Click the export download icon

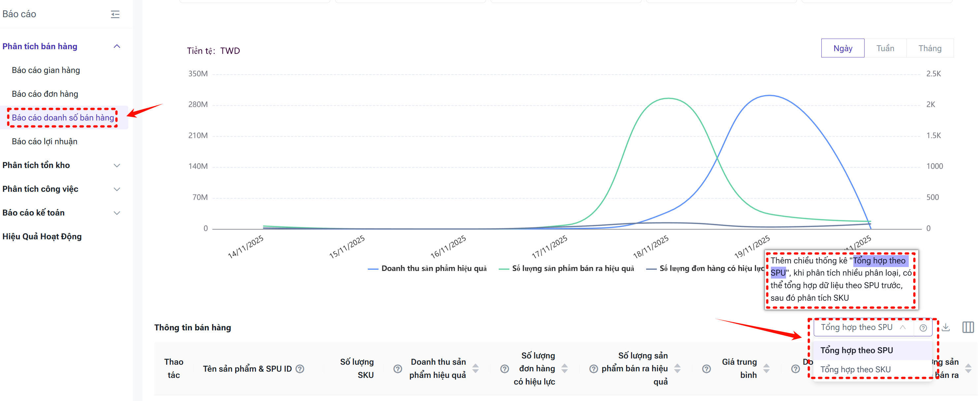tap(946, 327)
